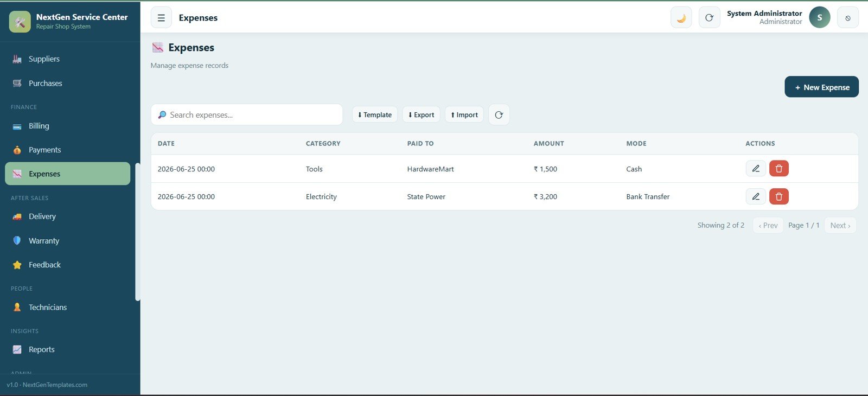Click the Feedback star icon

[17, 265]
